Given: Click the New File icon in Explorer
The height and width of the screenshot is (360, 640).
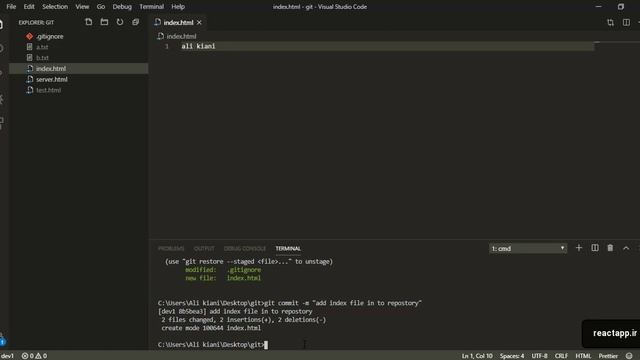Looking at the screenshot, I should click(89, 22).
